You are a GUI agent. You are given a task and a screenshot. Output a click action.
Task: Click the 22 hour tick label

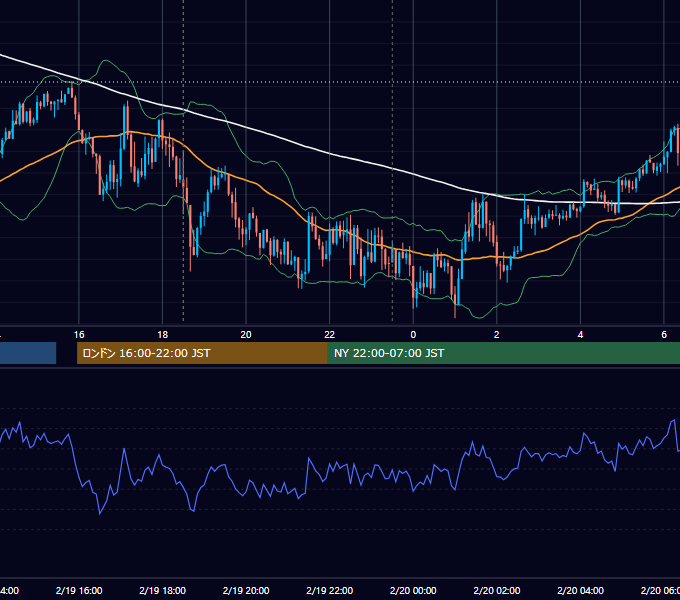coord(330,335)
